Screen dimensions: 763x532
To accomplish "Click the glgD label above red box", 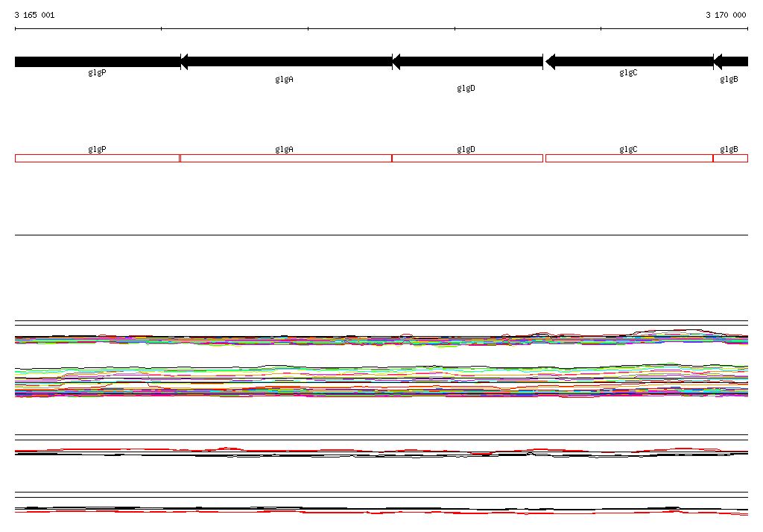I will point(466,150).
